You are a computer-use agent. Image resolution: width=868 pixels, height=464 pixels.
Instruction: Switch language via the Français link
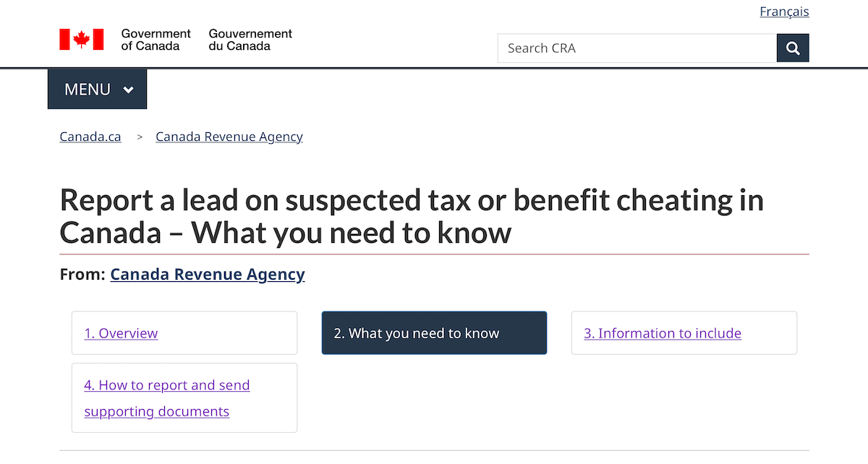pos(784,12)
